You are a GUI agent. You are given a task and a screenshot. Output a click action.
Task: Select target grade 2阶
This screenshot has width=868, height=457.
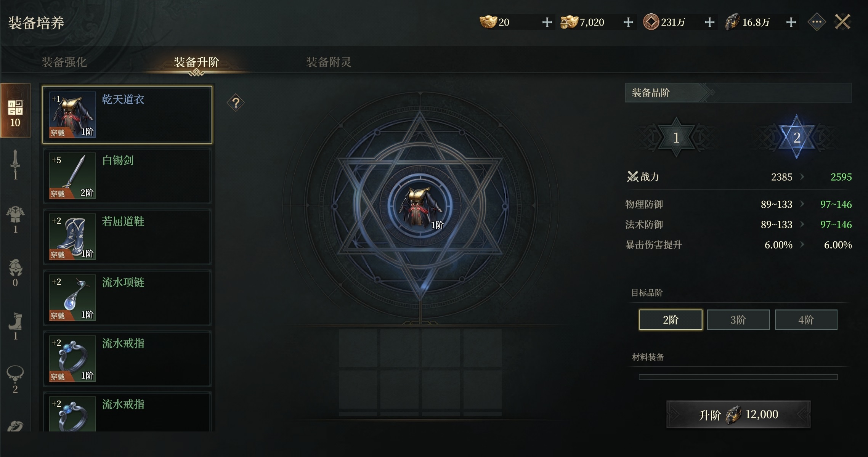point(671,320)
